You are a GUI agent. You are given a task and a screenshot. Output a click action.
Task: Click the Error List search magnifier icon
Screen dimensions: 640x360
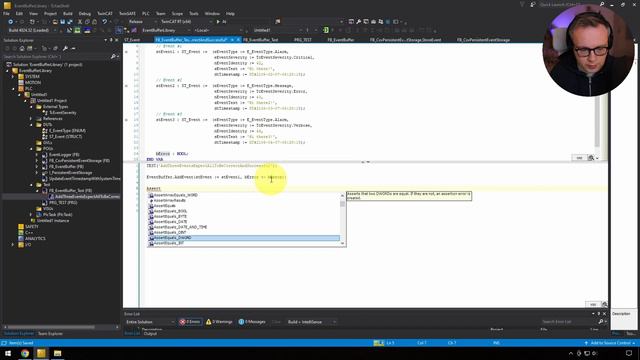[x=601, y=322]
